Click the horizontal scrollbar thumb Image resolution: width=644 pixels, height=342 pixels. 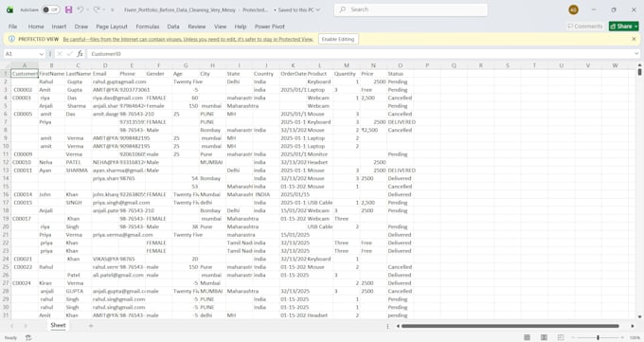[510, 326]
